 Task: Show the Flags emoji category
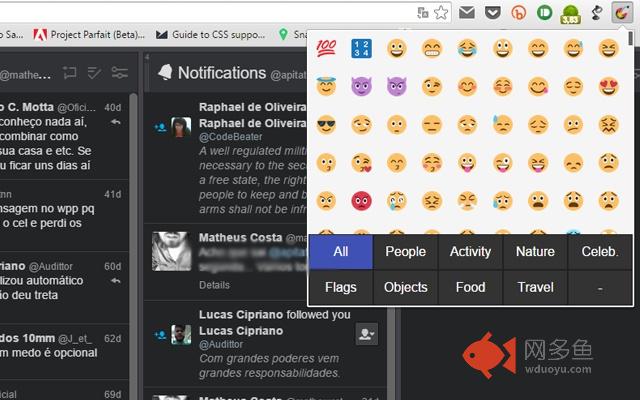(340, 287)
